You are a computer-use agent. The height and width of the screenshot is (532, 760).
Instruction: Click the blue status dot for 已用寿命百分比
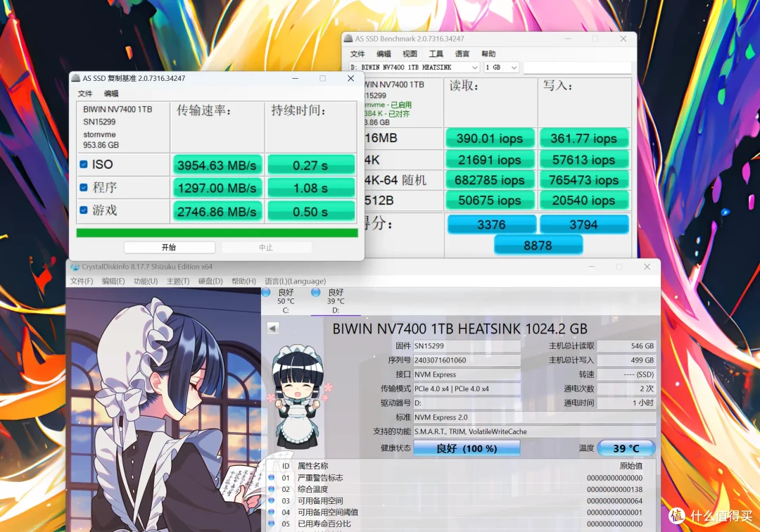pos(272,524)
